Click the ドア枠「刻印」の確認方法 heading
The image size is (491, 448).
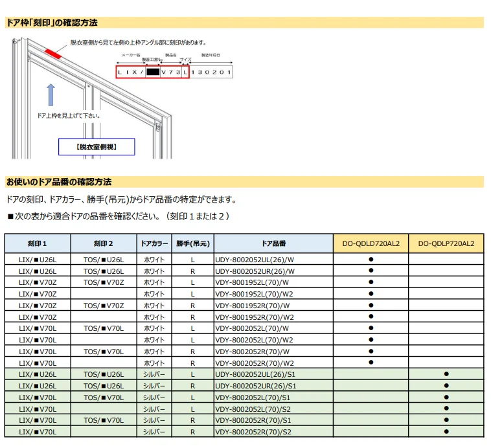pyautogui.click(x=51, y=23)
